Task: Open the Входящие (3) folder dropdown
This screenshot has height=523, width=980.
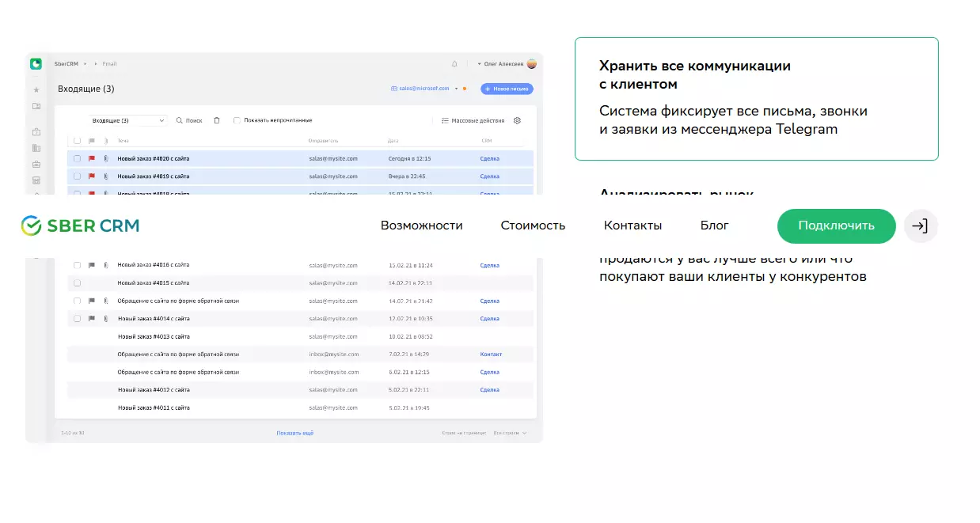Action: [x=127, y=120]
